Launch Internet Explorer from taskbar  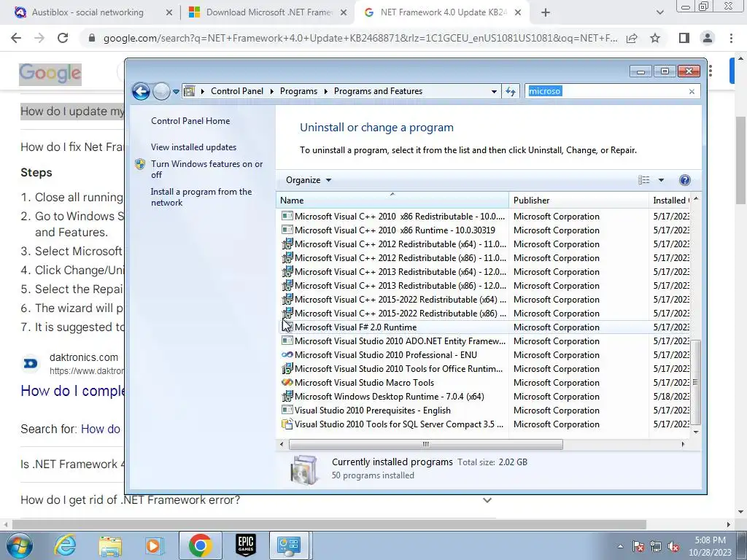pos(65,545)
